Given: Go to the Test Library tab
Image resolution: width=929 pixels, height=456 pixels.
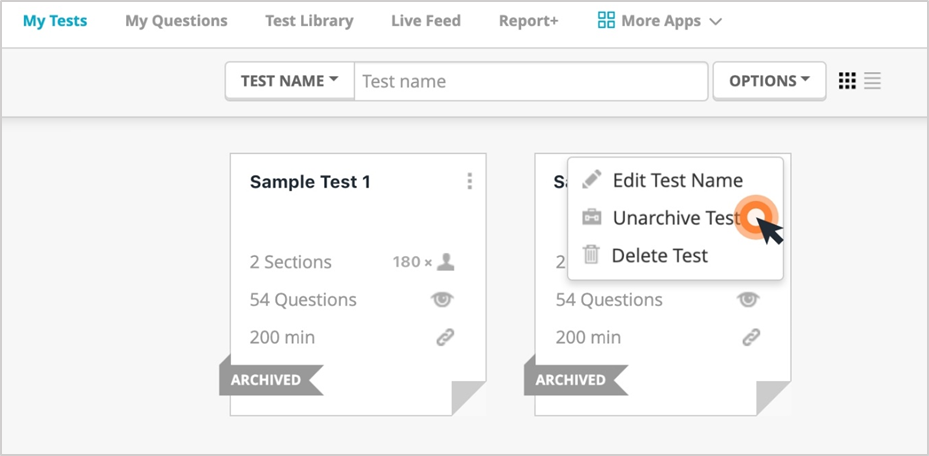Looking at the screenshot, I should tap(309, 21).
